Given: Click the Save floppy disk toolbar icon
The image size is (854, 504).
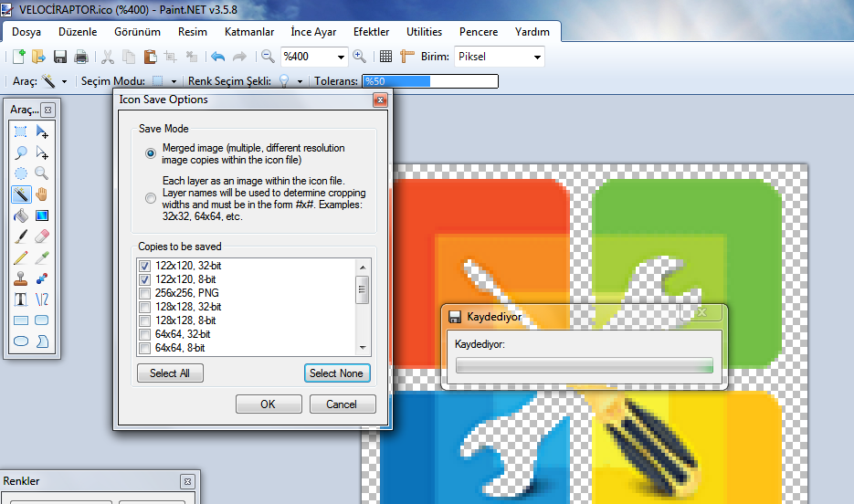Looking at the screenshot, I should tap(60, 57).
